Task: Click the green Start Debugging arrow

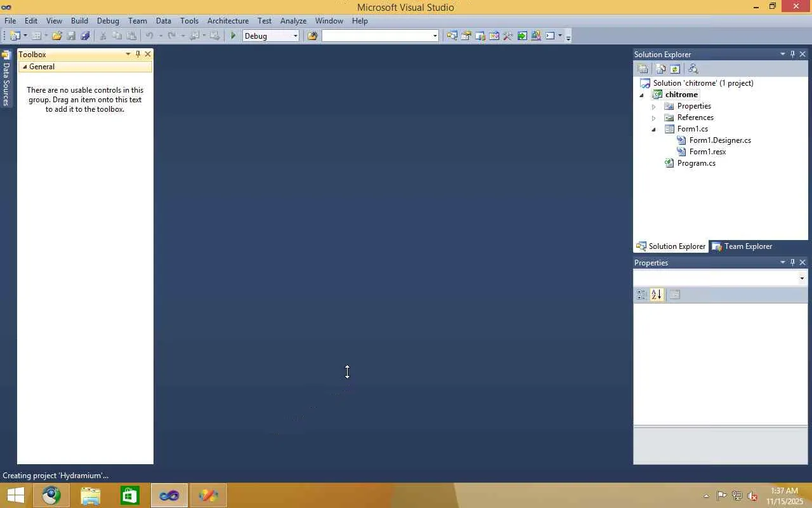Action: (x=233, y=36)
